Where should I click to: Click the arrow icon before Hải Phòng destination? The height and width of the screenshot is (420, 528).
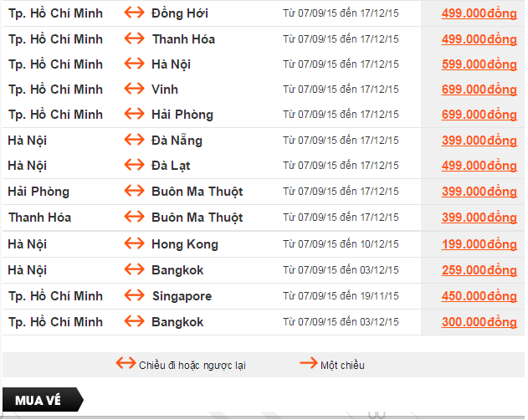click(x=135, y=114)
